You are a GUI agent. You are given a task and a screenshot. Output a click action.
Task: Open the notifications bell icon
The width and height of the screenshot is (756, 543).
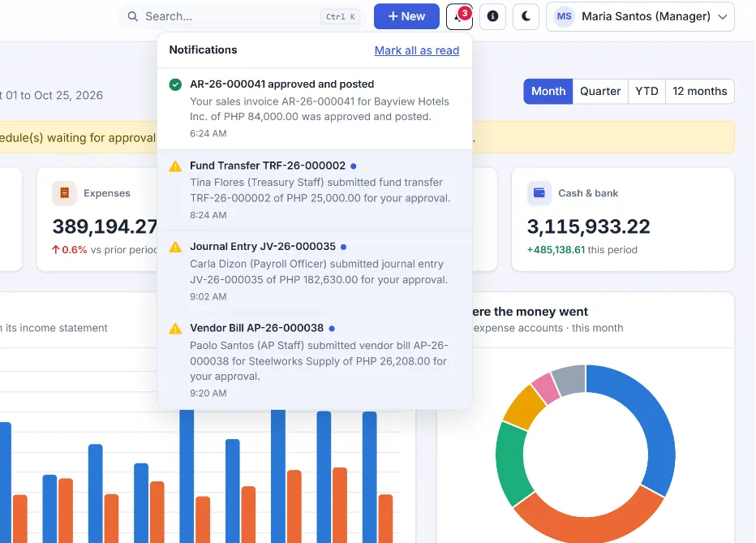coord(458,17)
